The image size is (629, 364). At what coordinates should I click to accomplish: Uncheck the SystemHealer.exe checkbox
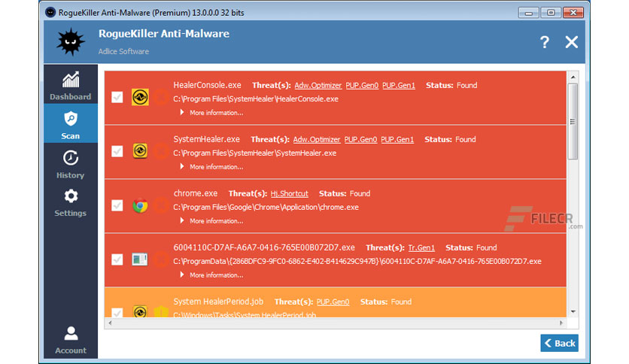(117, 151)
